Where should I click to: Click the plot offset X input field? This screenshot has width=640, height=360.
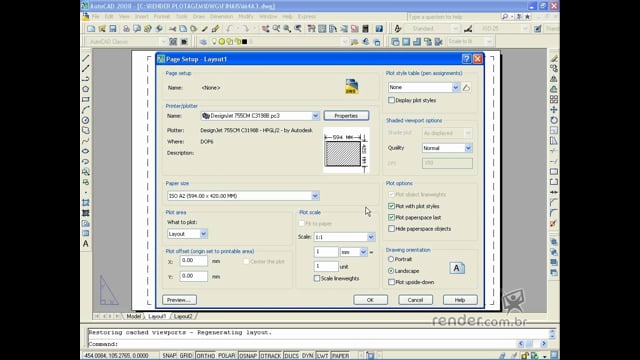click(x=193, y=261)
